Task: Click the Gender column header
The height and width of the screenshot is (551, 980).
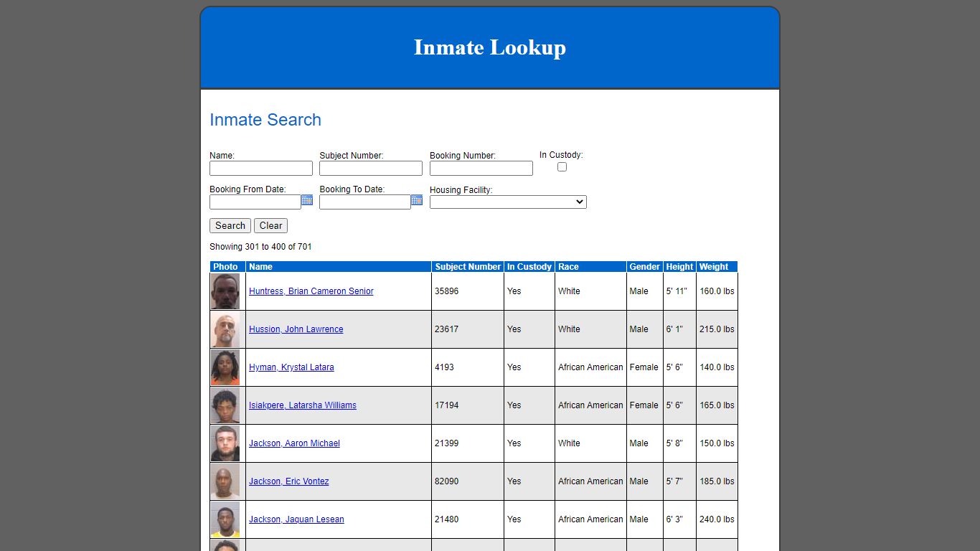Action: [645, 267]
